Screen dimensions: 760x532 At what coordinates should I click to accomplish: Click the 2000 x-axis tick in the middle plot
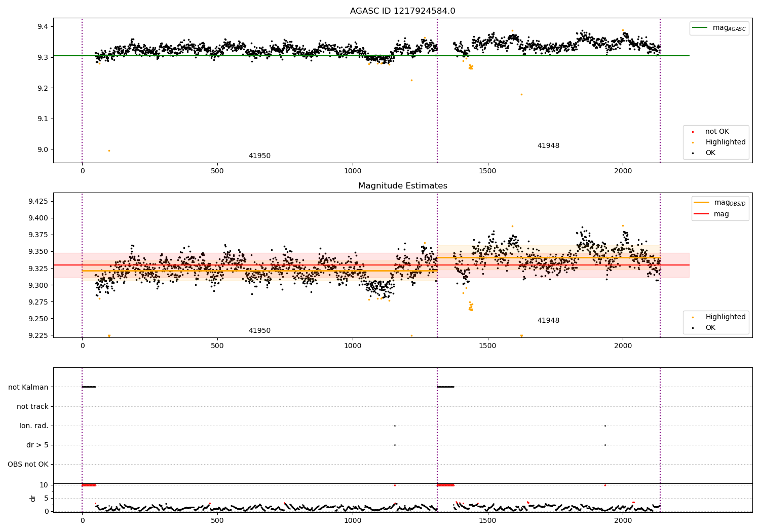coord(623,346)
